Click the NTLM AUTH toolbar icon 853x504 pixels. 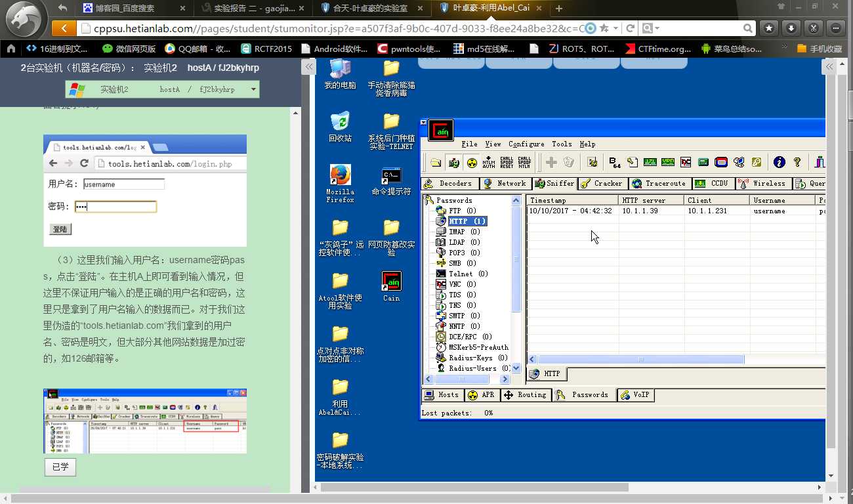click(489, 162)
